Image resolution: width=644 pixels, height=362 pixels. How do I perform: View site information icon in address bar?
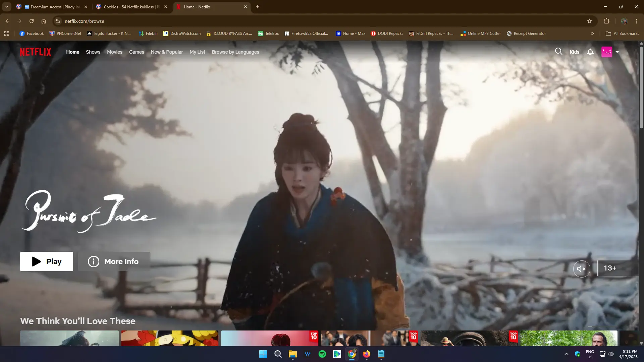click(x=58, y=21)
